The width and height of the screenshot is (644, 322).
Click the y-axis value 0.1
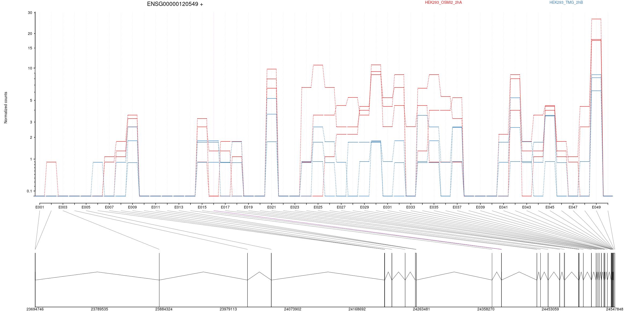29,191
